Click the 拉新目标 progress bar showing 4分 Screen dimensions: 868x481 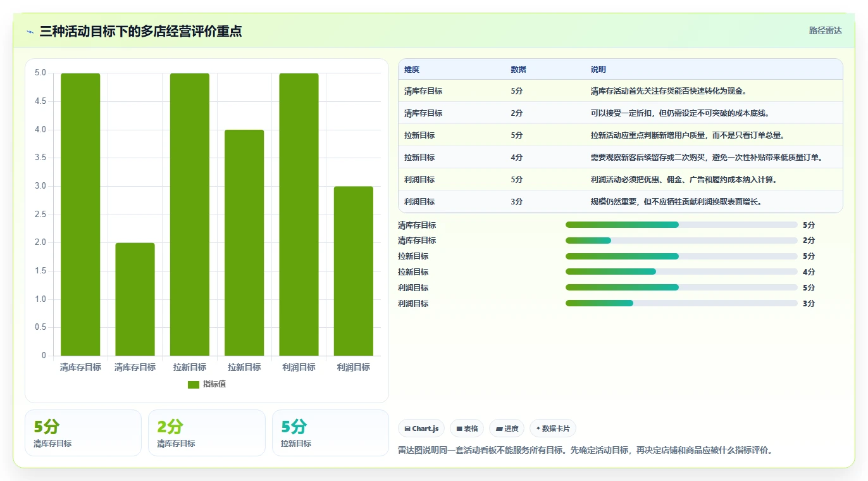pos(681,272)
